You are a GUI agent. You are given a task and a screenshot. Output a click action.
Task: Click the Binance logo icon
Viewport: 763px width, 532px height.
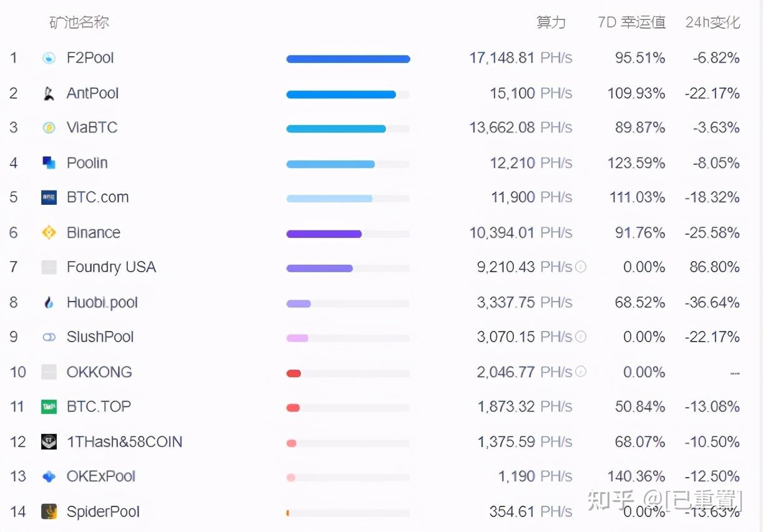click(49, 233)
